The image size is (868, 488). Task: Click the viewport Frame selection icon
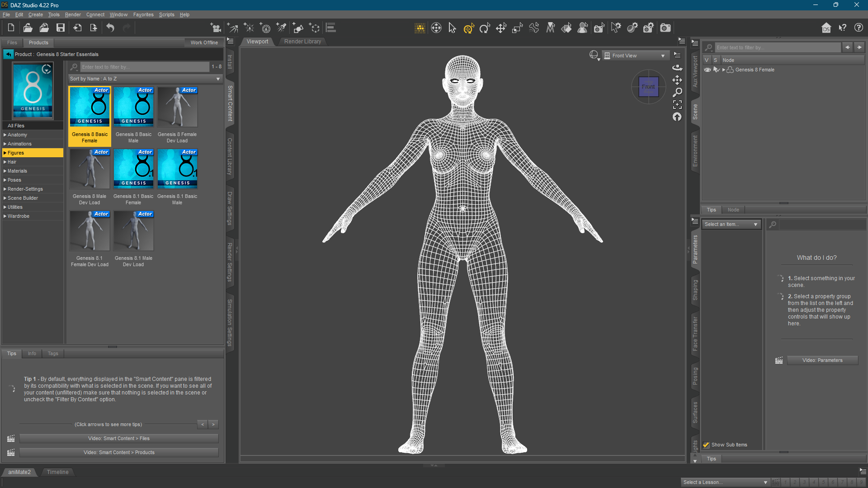pos(677,104)
